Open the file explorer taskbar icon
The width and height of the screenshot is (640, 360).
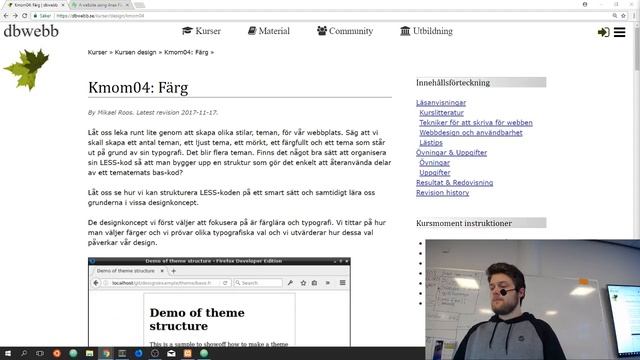point(89,353)
